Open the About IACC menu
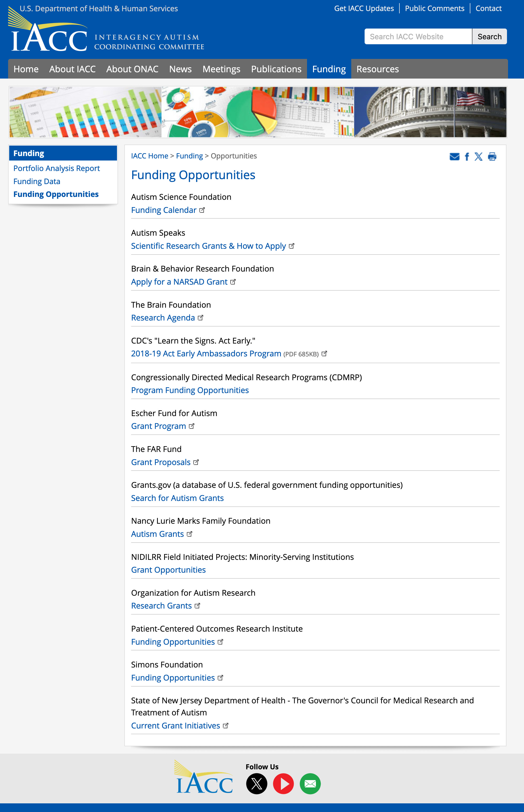 pyautogui.click(x=73, y=69)
